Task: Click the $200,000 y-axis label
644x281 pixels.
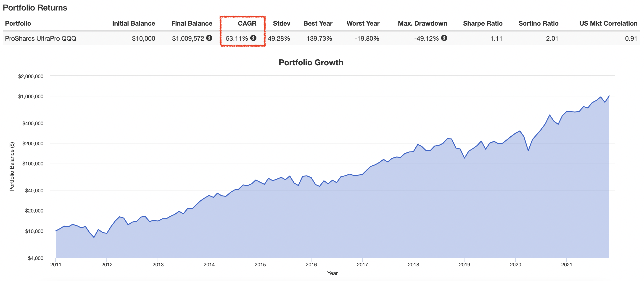Action: click(33, 143)
